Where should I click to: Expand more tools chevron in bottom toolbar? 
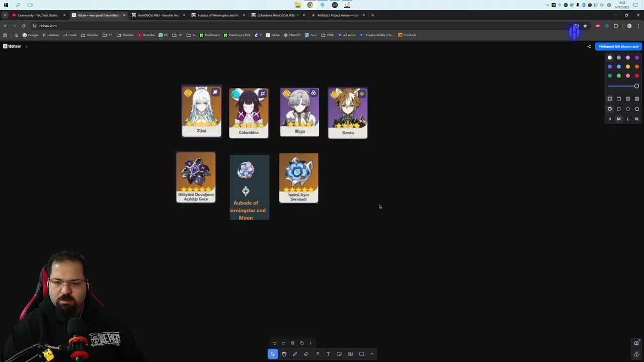coord(372,354)
